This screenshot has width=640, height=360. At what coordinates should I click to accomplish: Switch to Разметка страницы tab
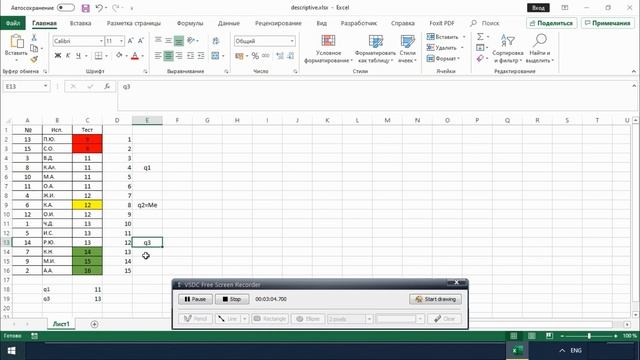tap(133, 23)
